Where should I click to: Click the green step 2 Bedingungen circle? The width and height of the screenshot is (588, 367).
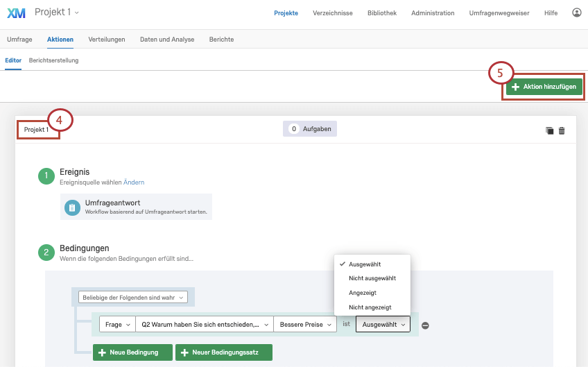tap(46, 253)
